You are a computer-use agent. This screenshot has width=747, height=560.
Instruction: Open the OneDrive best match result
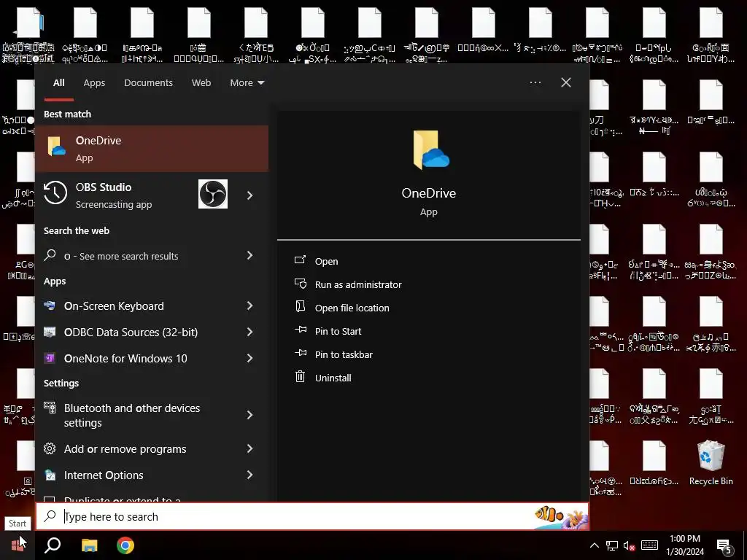click(152, 149)
